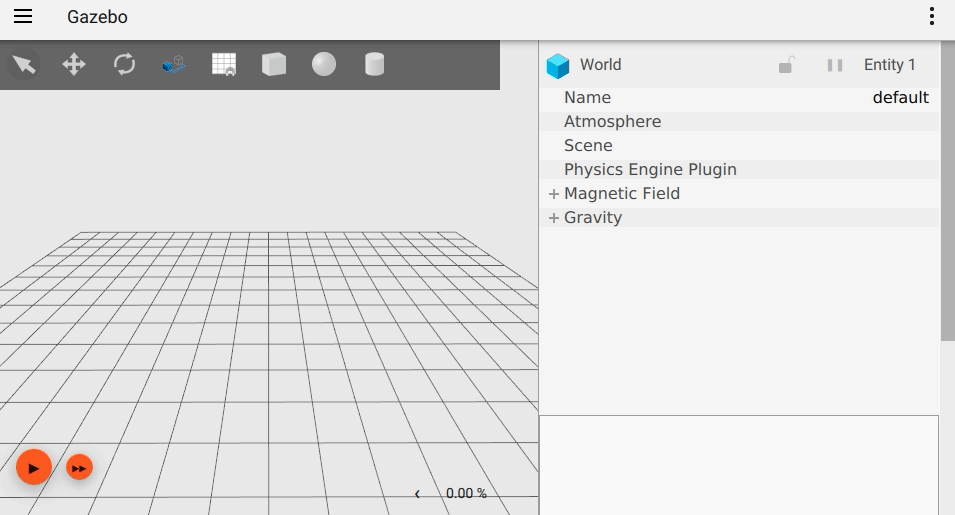Expand the stats arrow next to 0.00 %
955x515 pixels.
417,494
